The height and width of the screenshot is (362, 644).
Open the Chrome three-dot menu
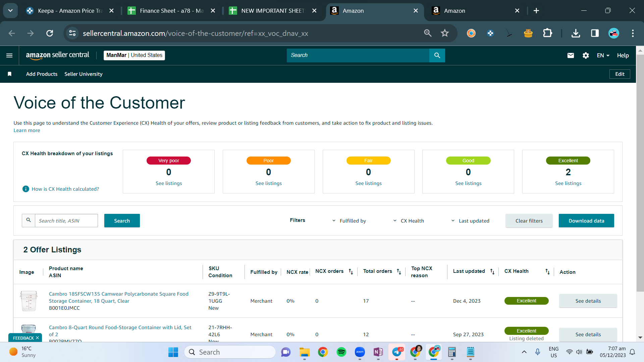633,33
